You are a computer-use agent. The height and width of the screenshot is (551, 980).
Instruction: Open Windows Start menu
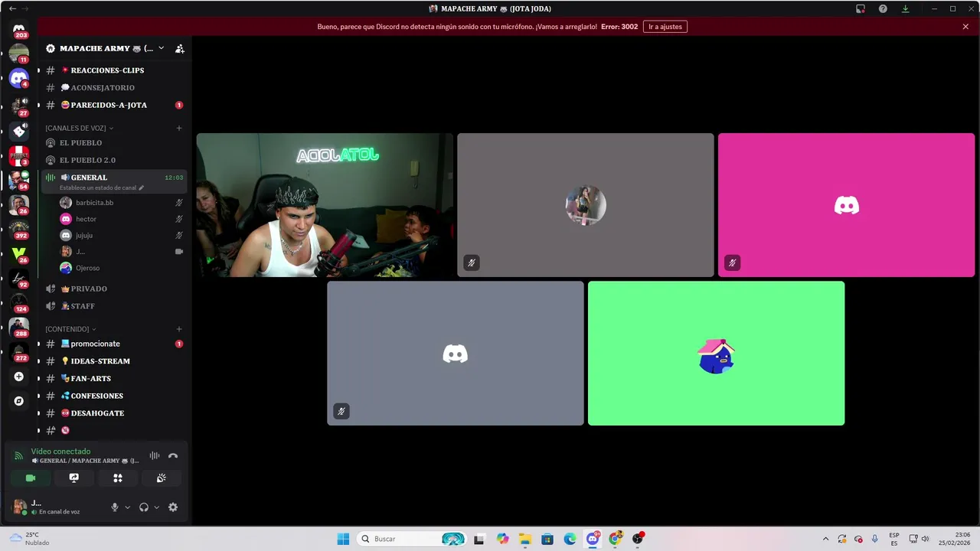[343, 539]
